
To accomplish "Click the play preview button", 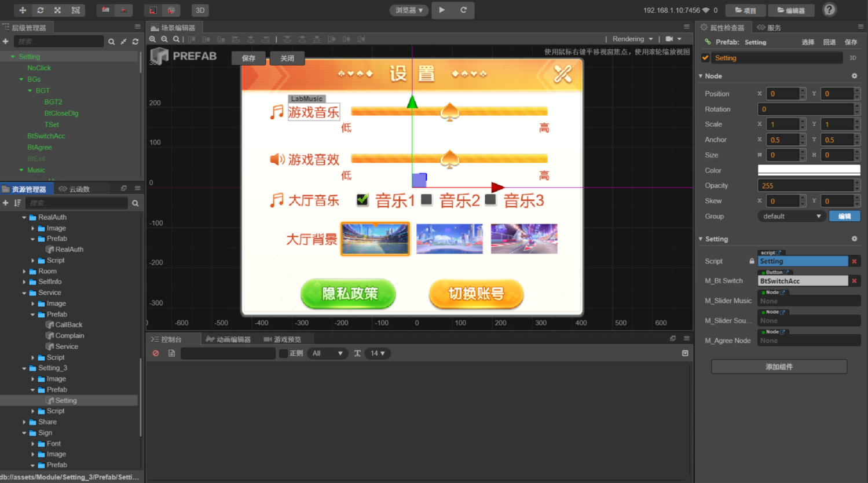I will click(442, 10).
